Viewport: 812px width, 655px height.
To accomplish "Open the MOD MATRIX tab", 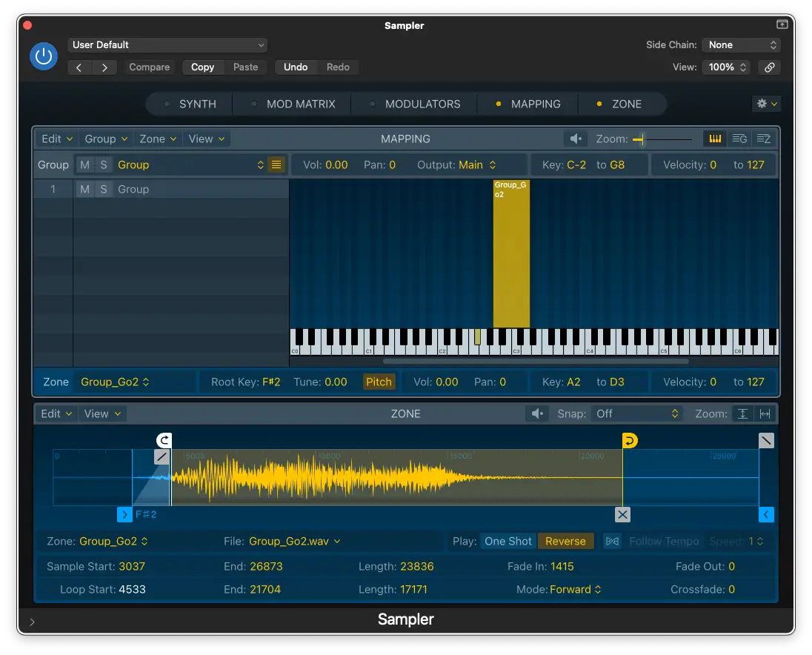I will (x=301, y=104).
